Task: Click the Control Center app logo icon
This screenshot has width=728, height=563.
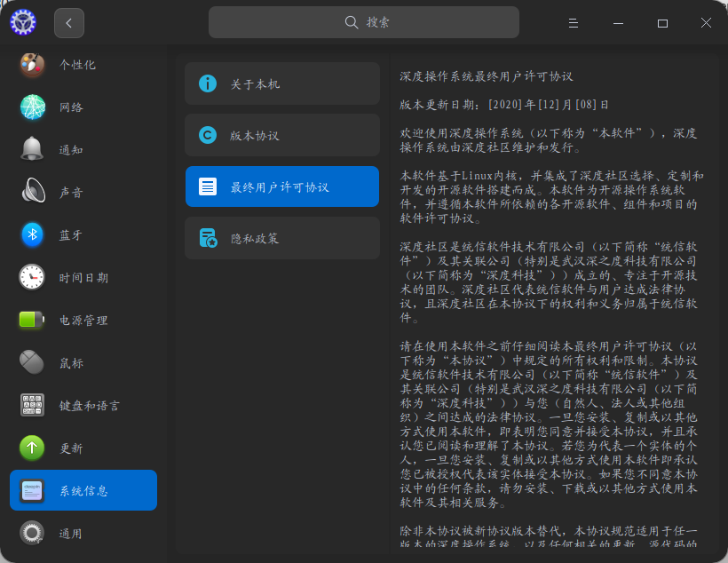Action: pos(23,23)
